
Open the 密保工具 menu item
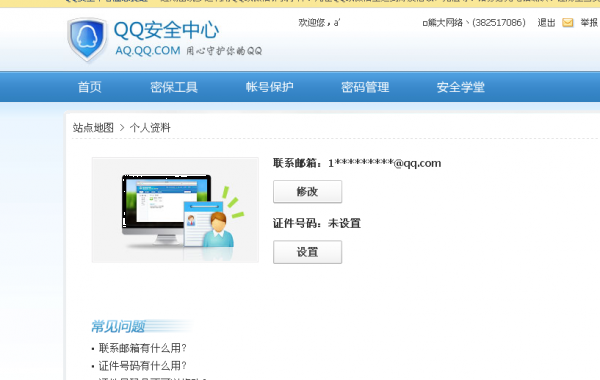pos(174,87)
